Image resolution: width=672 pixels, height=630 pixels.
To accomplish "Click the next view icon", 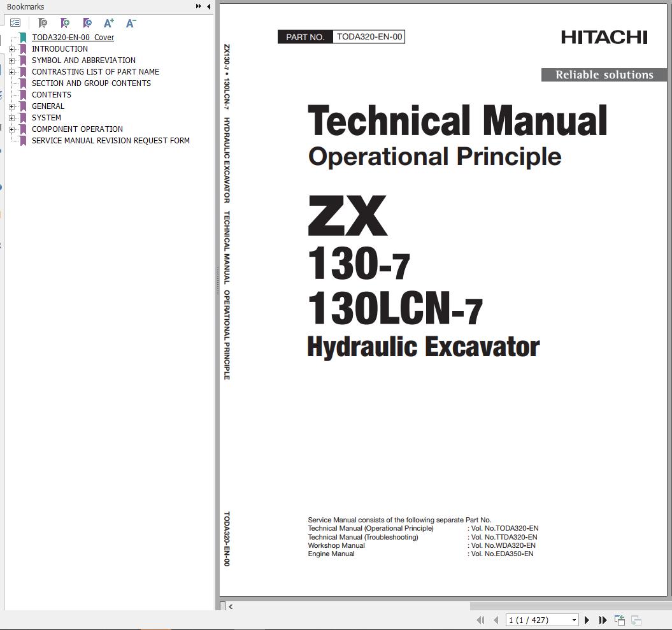I will tap(636, 620).
